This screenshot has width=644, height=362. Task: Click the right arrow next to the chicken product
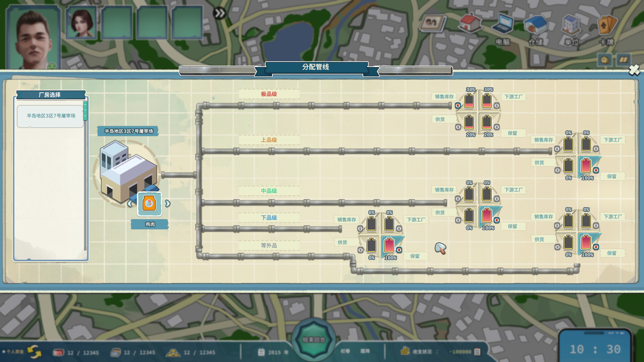pyautogui.click(x=167, y=204)
